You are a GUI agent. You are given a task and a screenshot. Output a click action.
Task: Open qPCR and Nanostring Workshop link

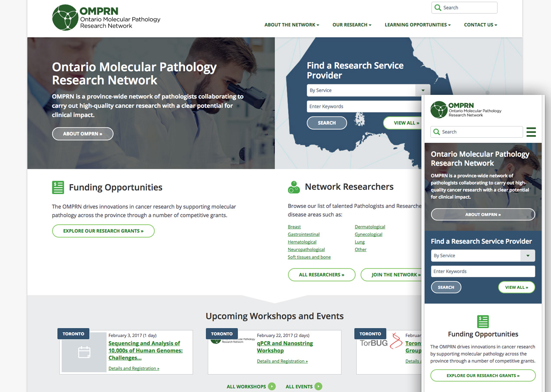pyautogui.click(x=284, y=347)
